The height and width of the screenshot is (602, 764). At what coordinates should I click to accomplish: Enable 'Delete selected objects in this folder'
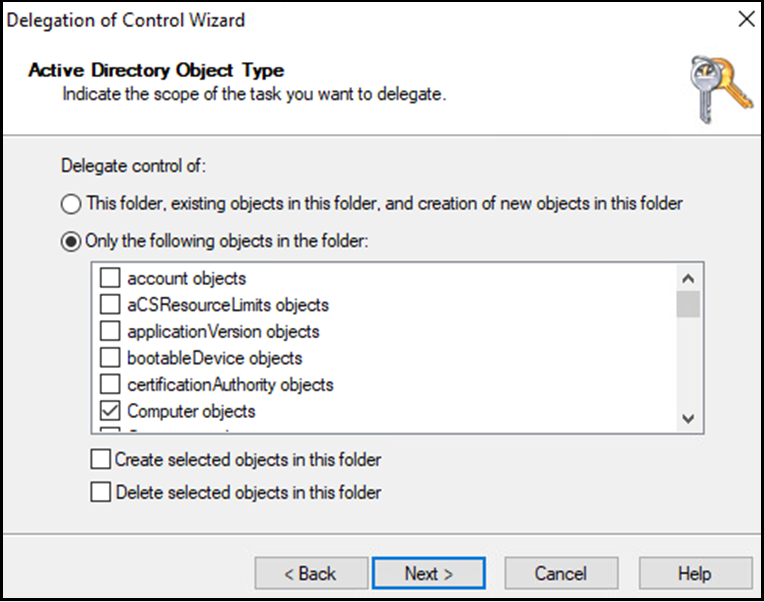point(100,492)
